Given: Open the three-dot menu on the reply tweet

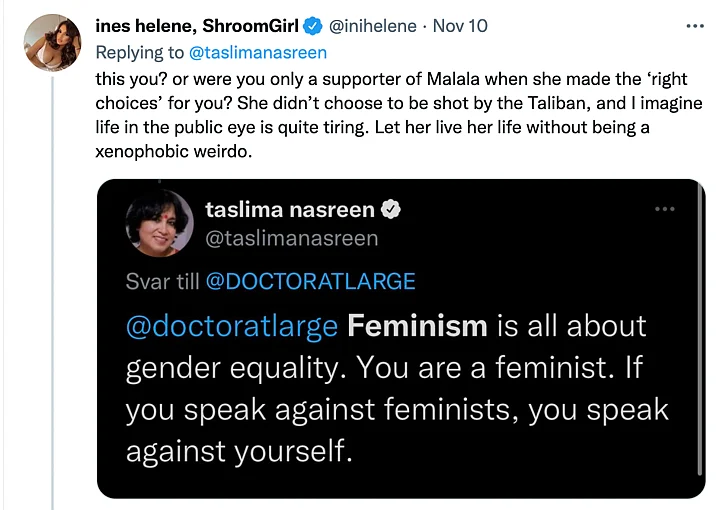Looking at the screenshot, I should point(692,25).
